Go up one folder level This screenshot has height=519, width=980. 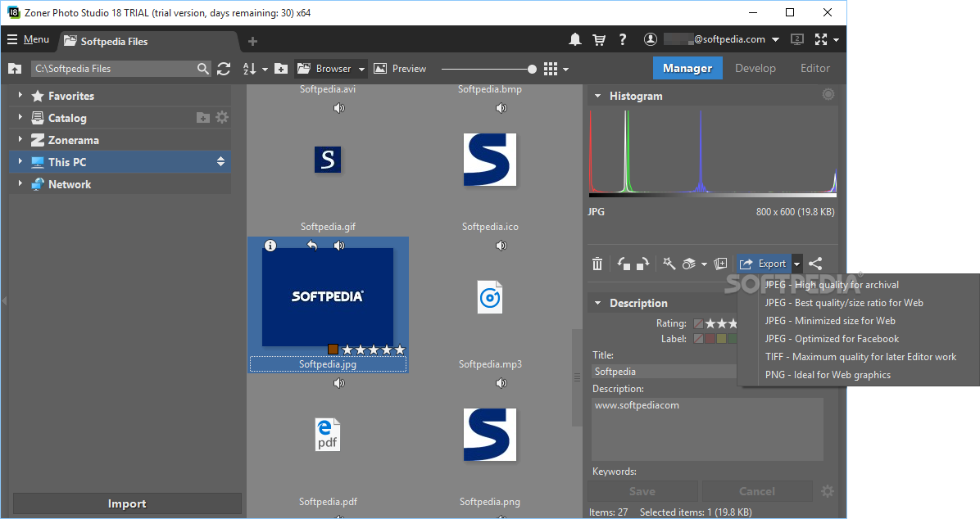(x=15, y=69)
